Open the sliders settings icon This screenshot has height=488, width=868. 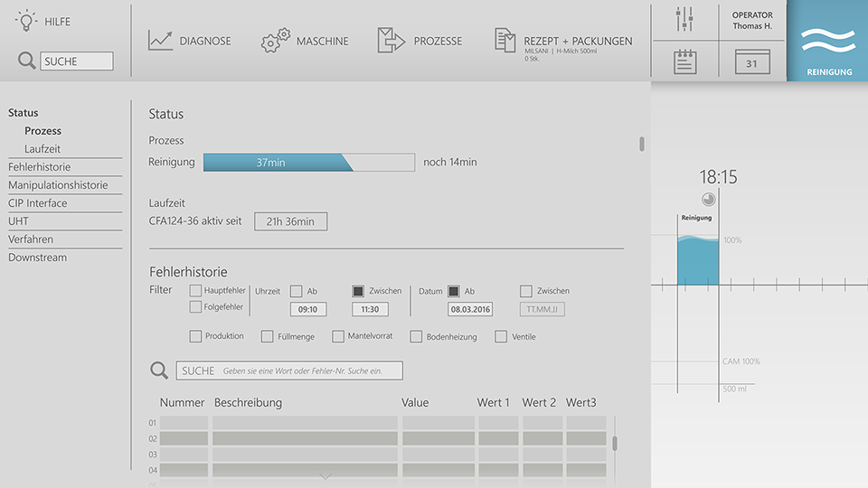click(x=684, y=19)
